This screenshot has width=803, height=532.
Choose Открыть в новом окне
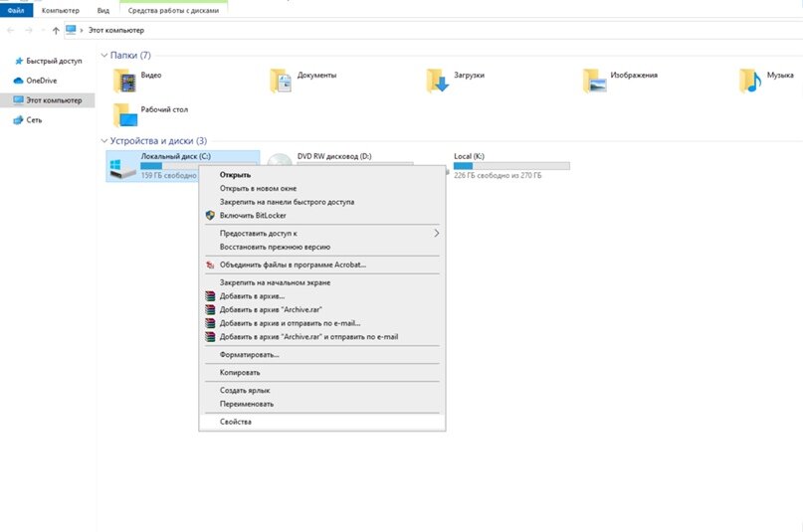click(x=322, y=188)
